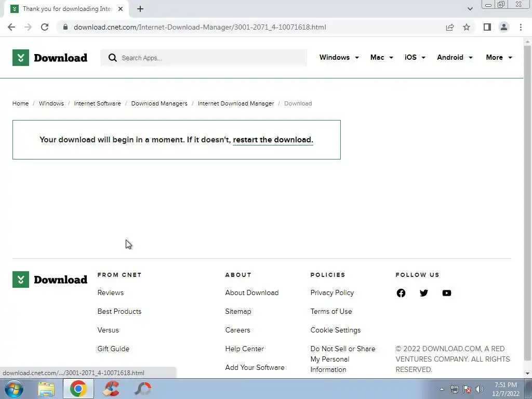532x399 pixels.
Task: Open Sitemap footer link
Action: pyautogui.click(x=238, y=312)
